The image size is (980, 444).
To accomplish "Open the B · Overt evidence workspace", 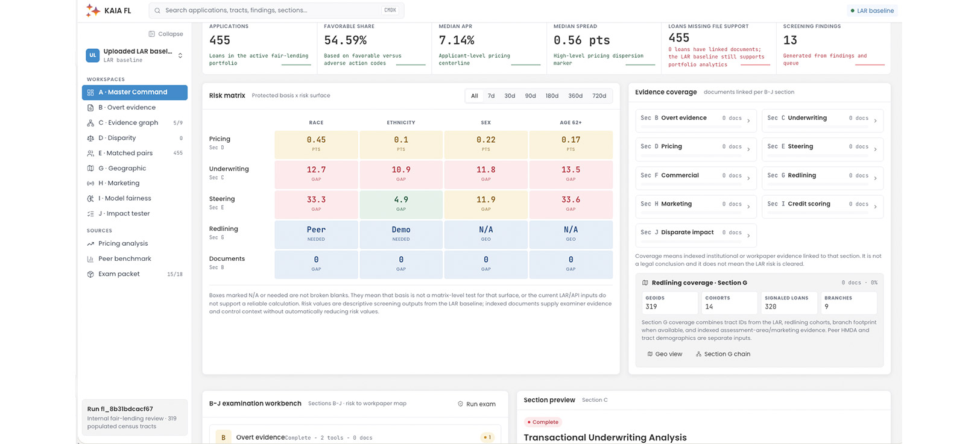I will 134,107.
